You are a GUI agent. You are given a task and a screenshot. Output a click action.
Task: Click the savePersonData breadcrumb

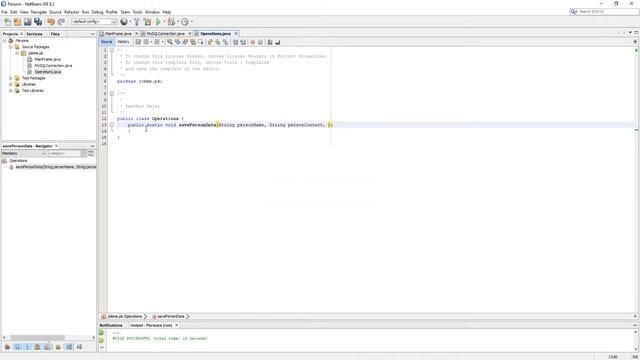tap(171, 316)
